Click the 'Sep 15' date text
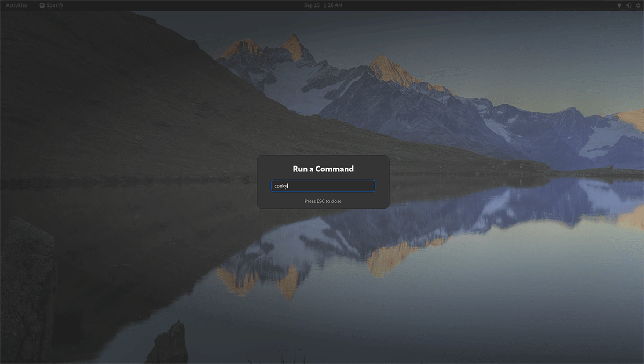The image size is (644, 364). click(312, 5)
